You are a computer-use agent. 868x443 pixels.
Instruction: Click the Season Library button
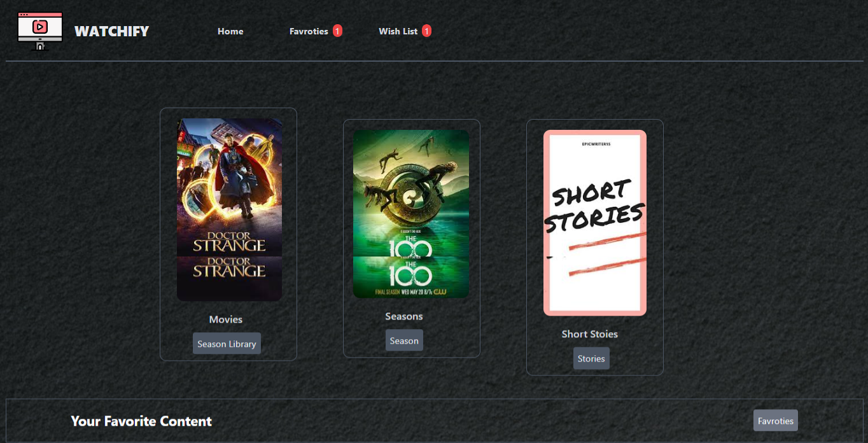[x=227, y=344]
